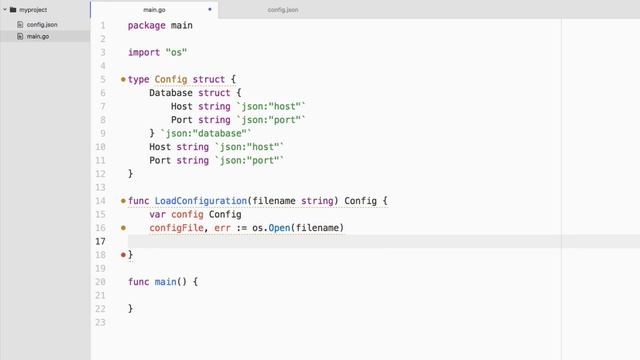Click the myproject folder icon
The height and width of the screenshot is (360, 640).
(13, 9)
